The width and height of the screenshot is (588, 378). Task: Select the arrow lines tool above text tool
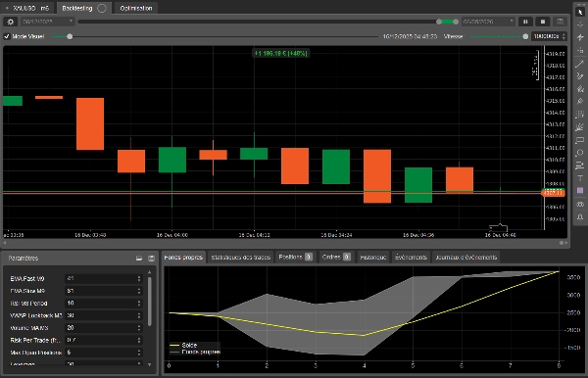[x=580, y=165]
